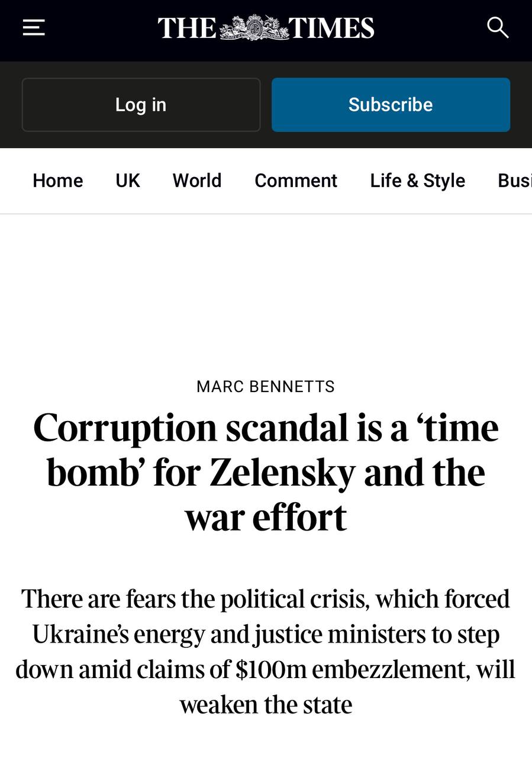
Task: Click the search magnifier icon
Action: tap(497, 27)
